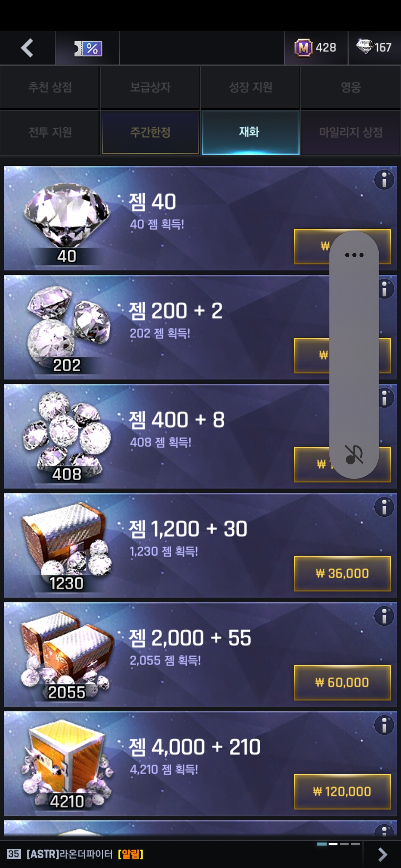Buy gems with ₩ 36,000 button

[x=342, y=573]
